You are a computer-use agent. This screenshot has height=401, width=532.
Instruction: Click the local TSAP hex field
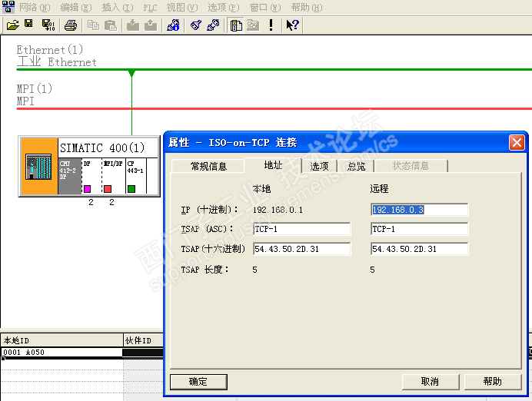pyautogui.click(x=302, y=249)
